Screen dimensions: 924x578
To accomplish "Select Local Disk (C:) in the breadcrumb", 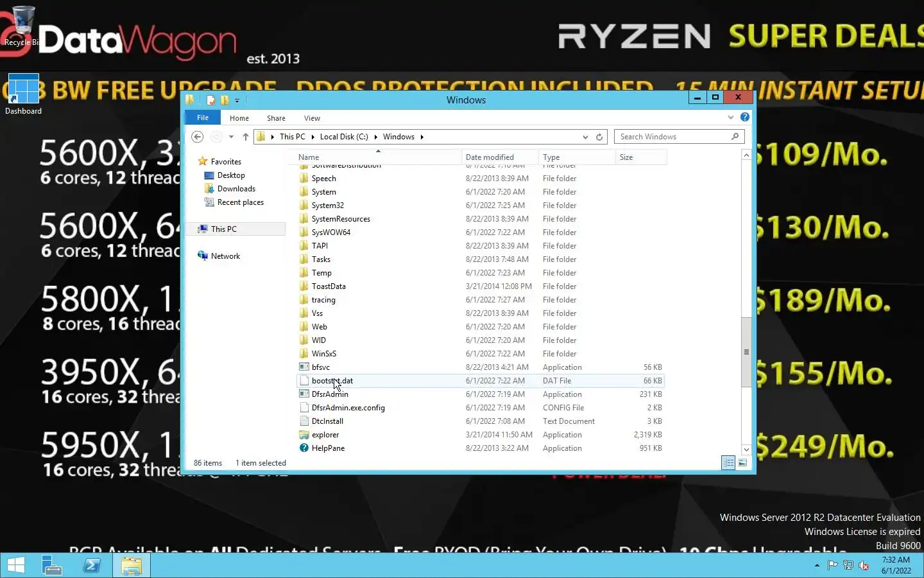I will [344, 137].
